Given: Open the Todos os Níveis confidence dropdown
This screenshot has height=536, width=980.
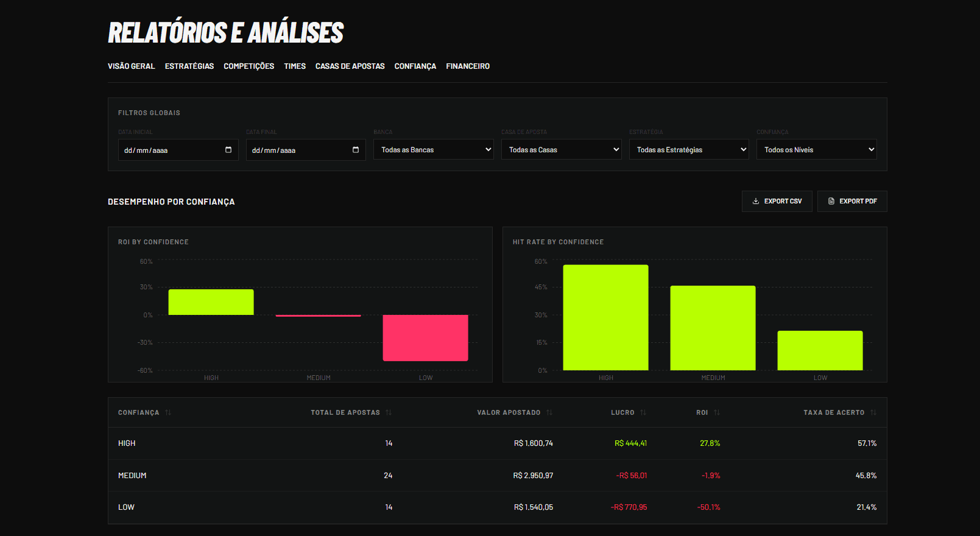Looking at the screenshot, I should click(x=816, y=150).
